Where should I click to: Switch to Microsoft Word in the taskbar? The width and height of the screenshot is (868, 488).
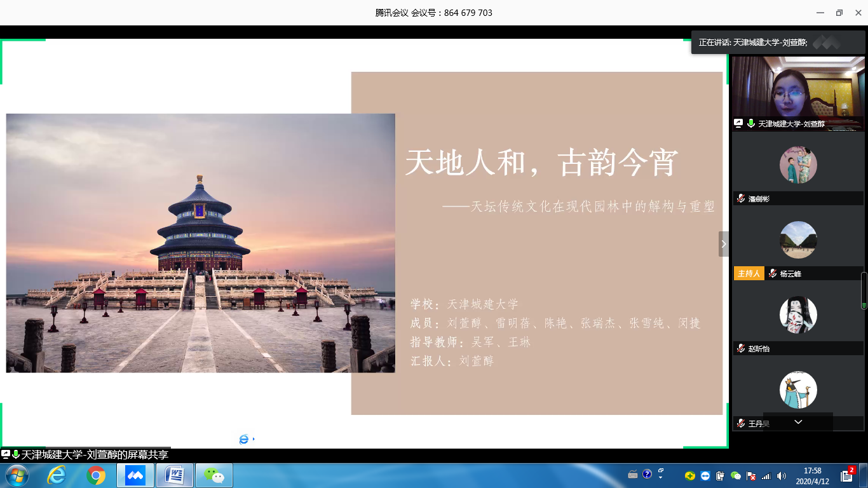coord(174,475)
